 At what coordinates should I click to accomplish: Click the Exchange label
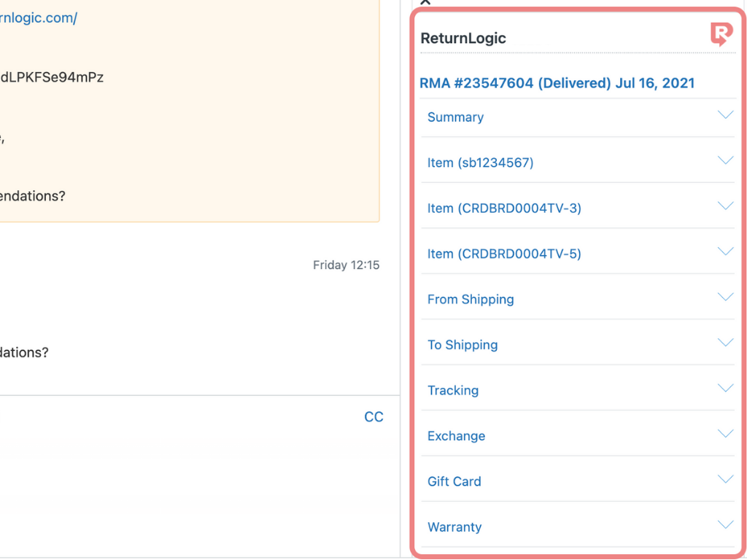456,436
